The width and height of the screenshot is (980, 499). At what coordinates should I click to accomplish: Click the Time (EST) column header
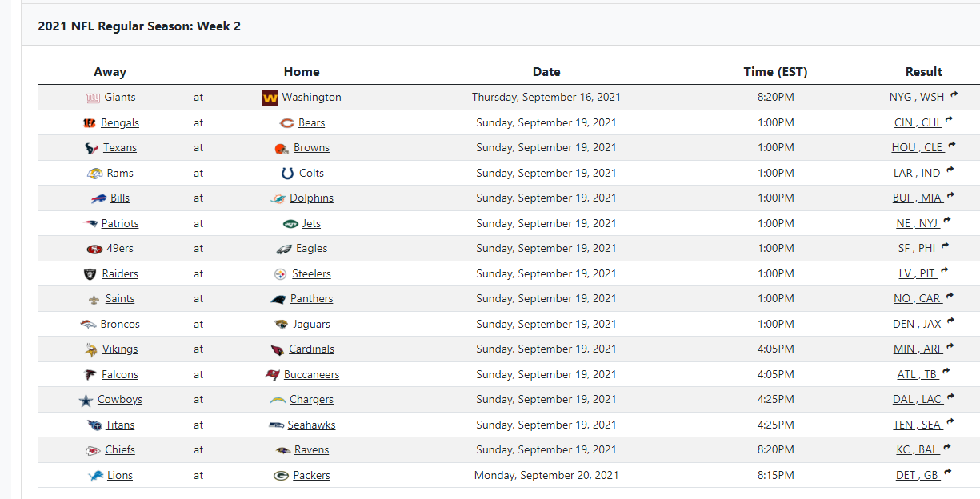click(775, 72)
